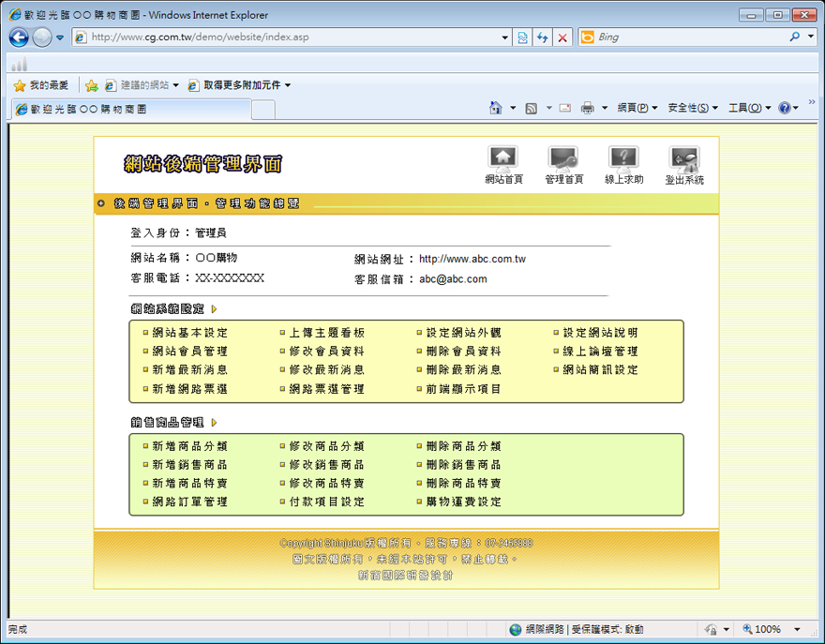
Task: Click the 線上求助 help icon
Action: point(623,158)
